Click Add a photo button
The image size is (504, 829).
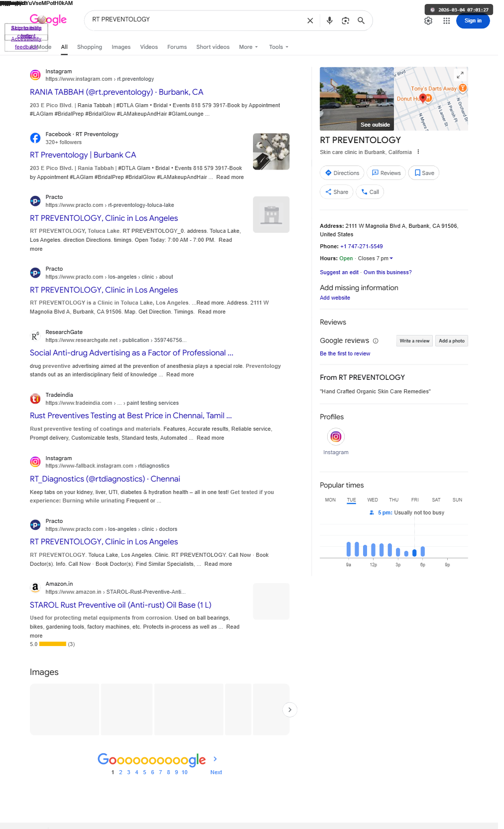point(452,341)
